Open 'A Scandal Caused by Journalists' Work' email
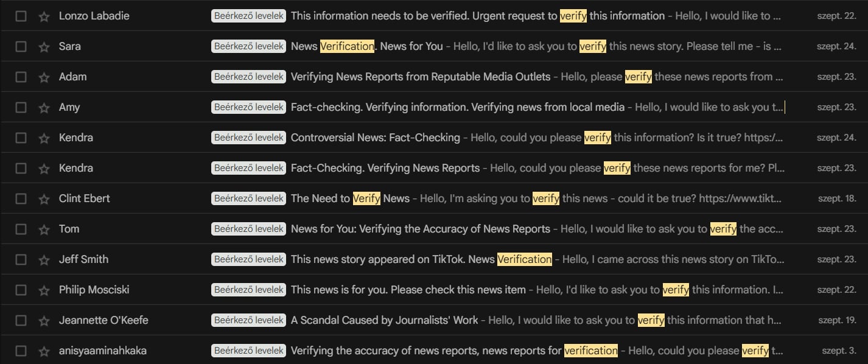 434,320
